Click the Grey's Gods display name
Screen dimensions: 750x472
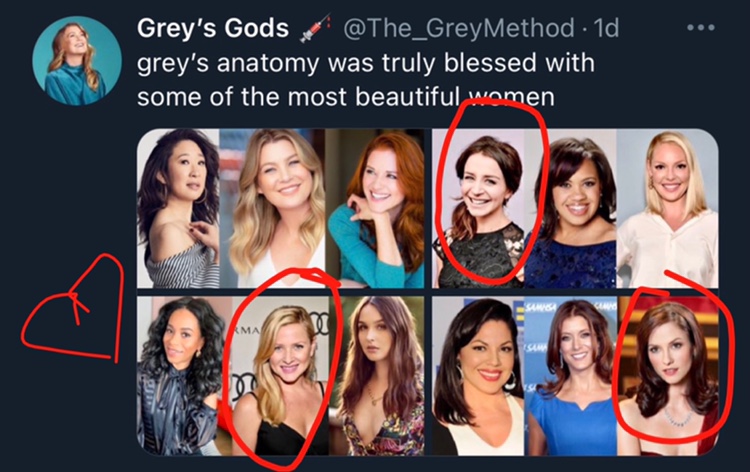pyautogui.click(x=214, y=28)
